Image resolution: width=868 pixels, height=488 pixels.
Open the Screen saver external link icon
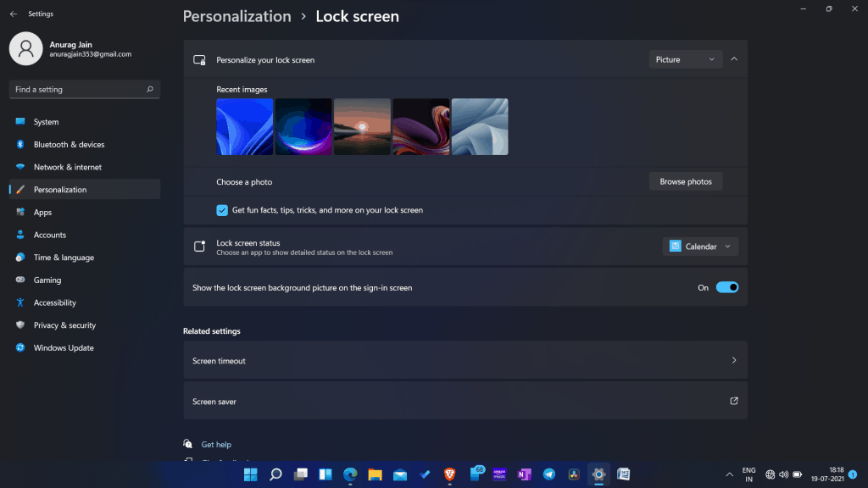tap(734, 401)
